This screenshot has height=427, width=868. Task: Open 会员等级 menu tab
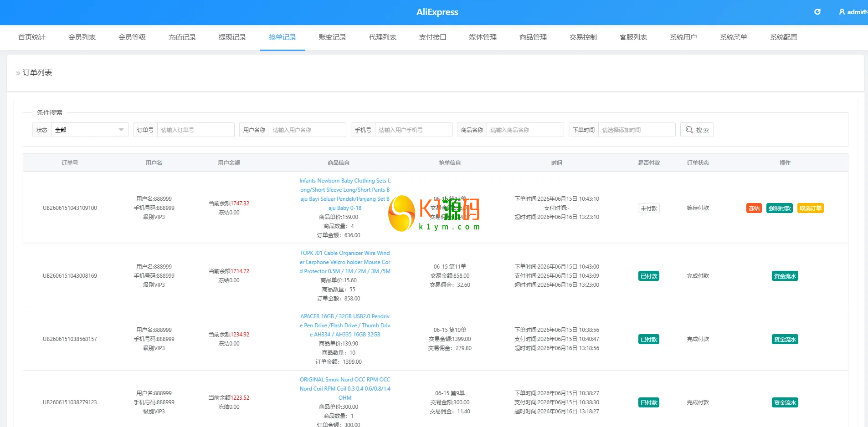[132, 37]
